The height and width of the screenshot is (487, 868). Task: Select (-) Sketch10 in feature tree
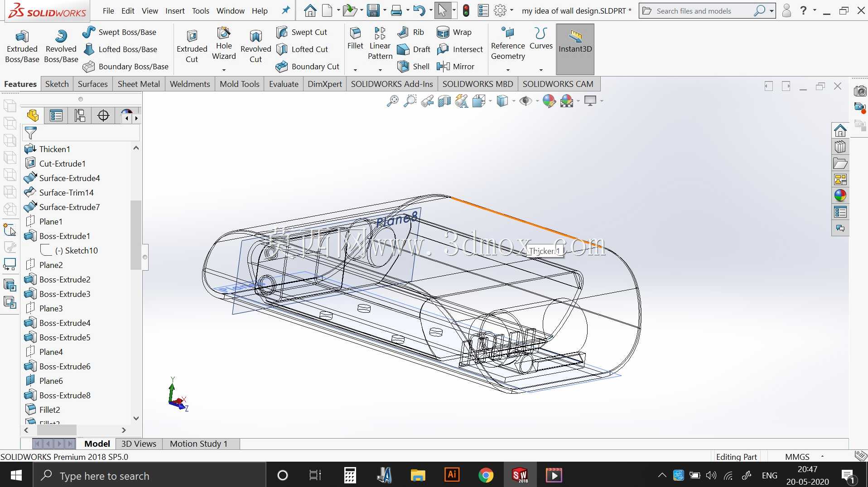coord(76,251)
